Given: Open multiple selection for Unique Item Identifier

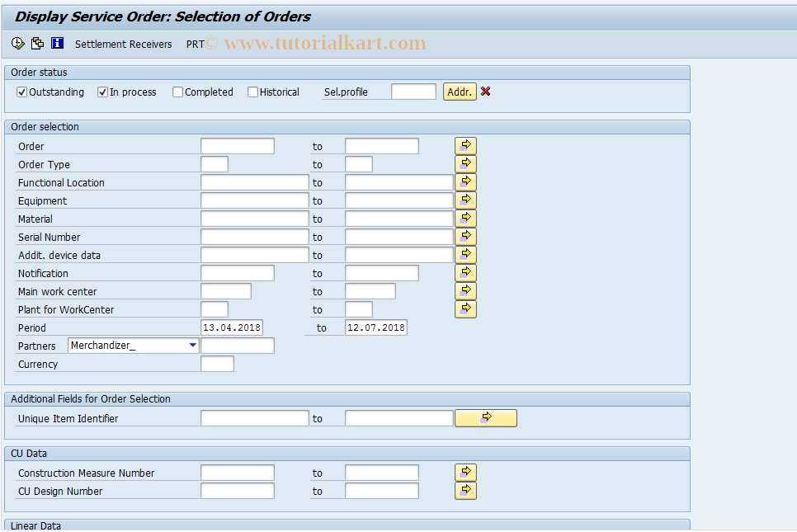Looking at the screenshot, I should [486, 418].
